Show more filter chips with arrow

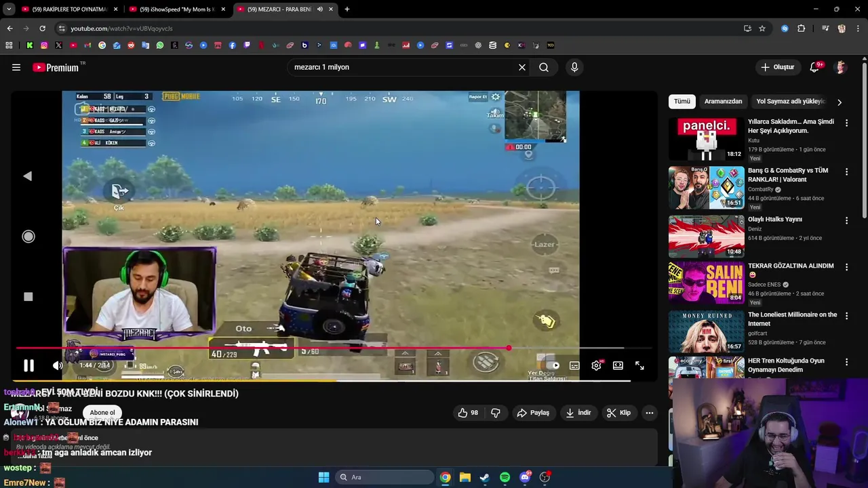point(840,102)
